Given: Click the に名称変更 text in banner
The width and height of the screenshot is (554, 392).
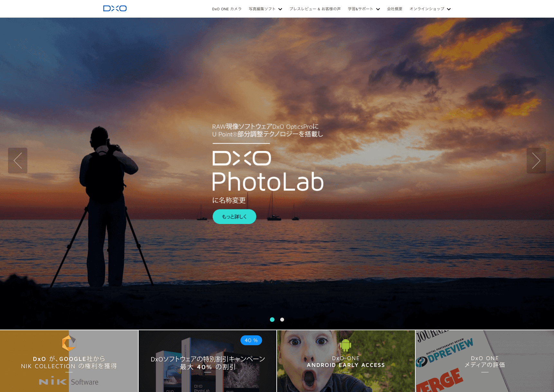Looking at the screenshot, I should coord(229,200).
